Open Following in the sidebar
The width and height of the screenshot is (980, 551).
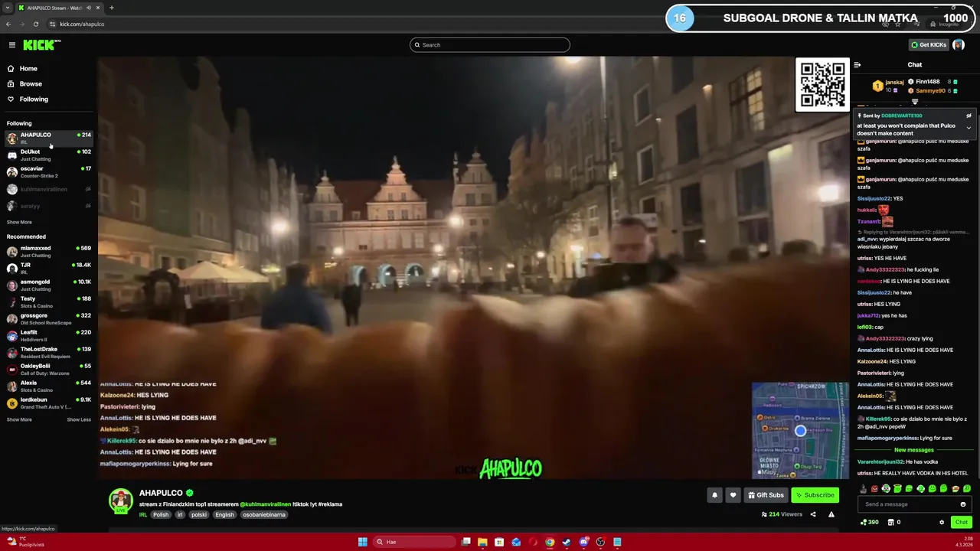34,99
